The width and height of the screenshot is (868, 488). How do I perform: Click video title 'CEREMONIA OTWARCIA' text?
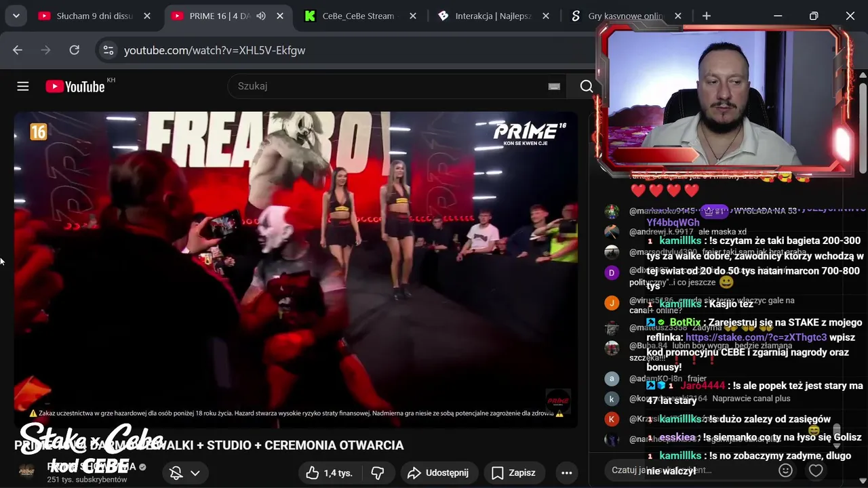coord(334,445)
